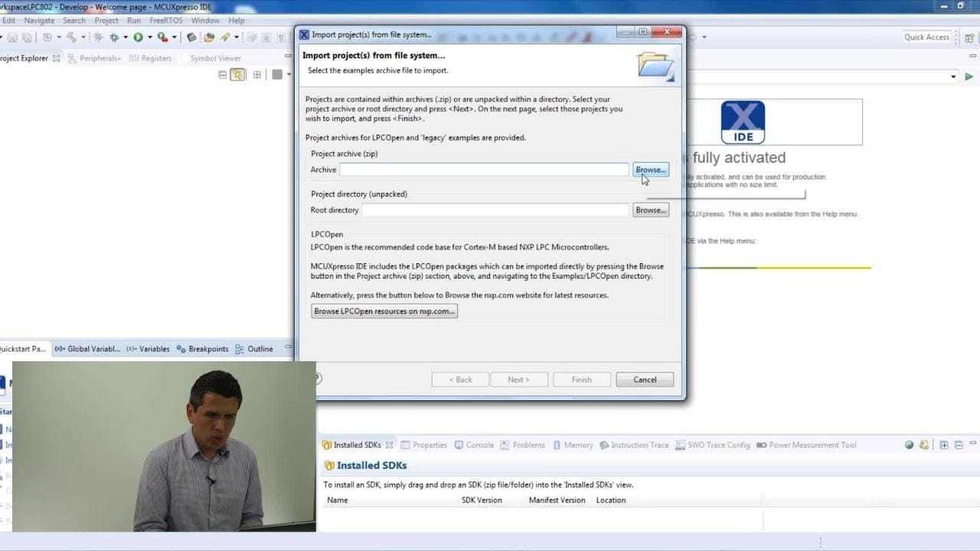Click the green Run toolbar icon
Screen dimensions: 980x551
tap(138, 37)
